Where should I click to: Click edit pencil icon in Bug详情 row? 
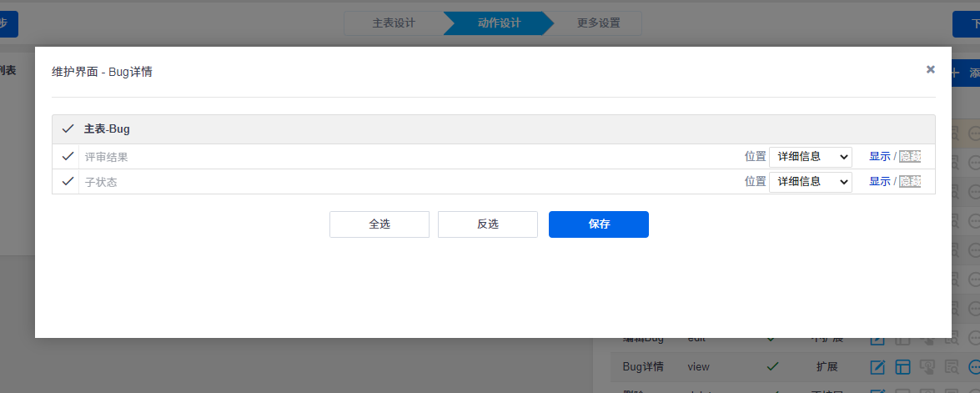coord(878,367)
